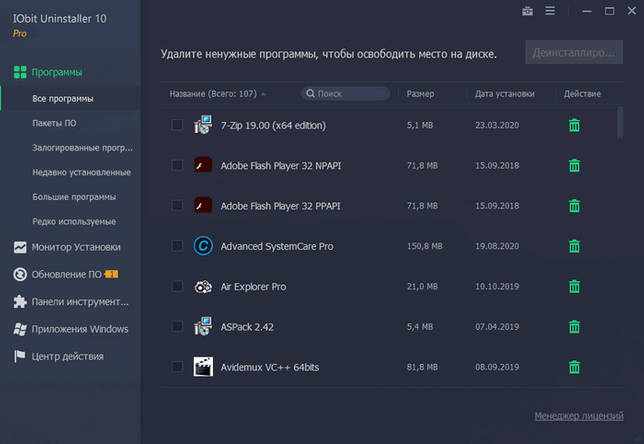Click the Adobe Flash Player NPAPI program icon

point(203,165)
